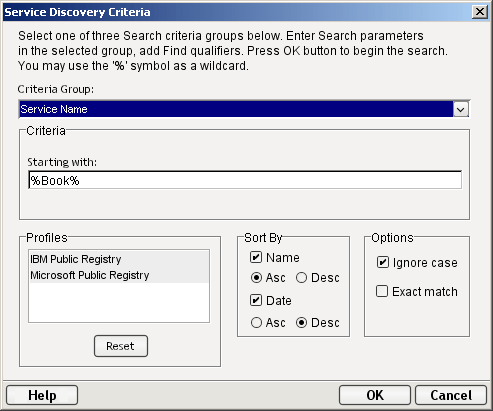Toggle the Date sort checkbox
The width and height of the screenshot is (493, 411).
click(256, 300)
